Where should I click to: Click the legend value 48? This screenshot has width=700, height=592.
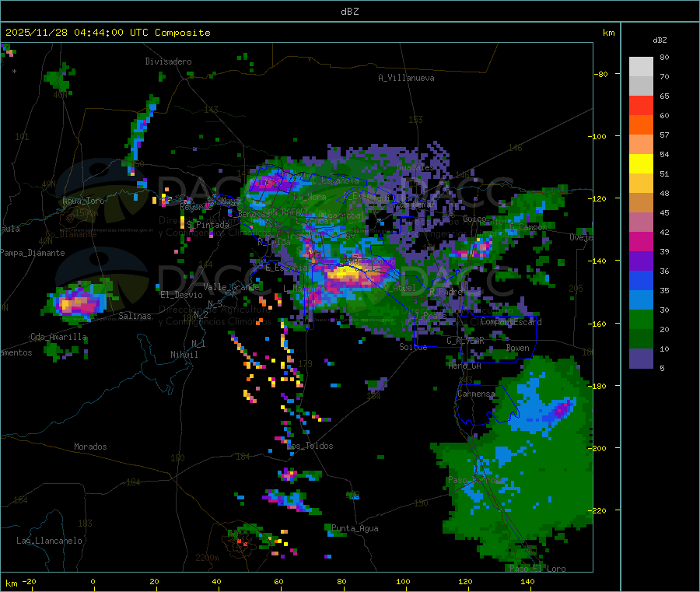[x=664, y=194]
